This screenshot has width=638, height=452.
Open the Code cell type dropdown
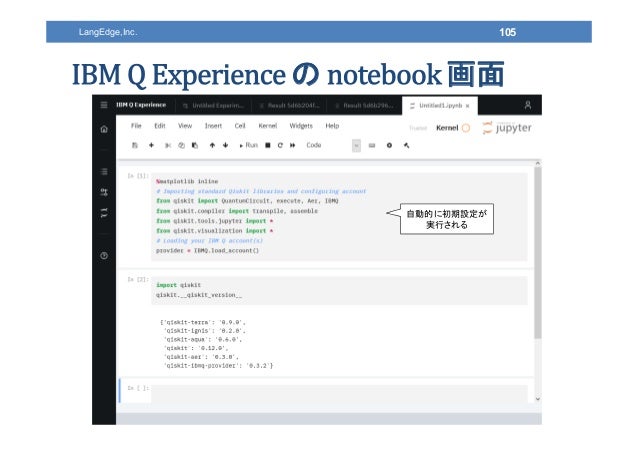point(333,145)
